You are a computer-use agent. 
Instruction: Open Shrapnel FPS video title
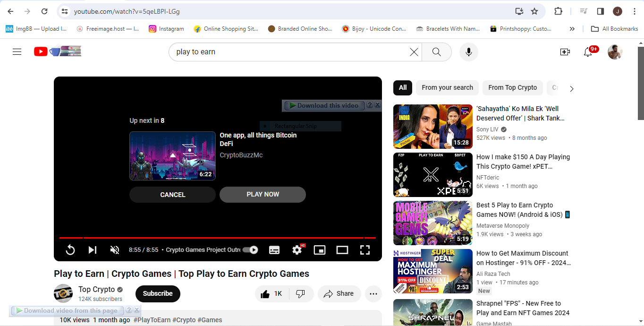523,308
